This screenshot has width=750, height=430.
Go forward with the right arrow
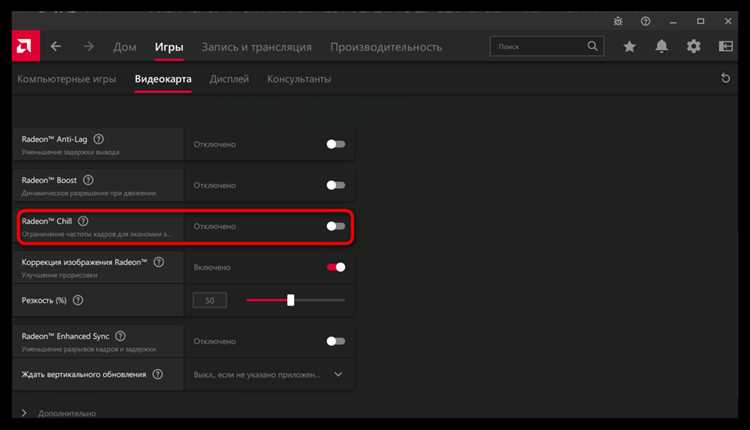[x=88, y=46]
